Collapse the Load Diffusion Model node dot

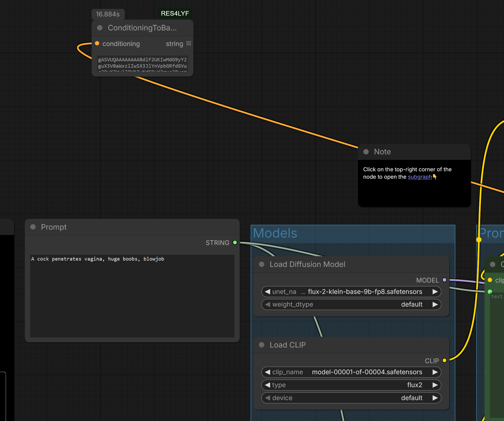coord(262,264)
